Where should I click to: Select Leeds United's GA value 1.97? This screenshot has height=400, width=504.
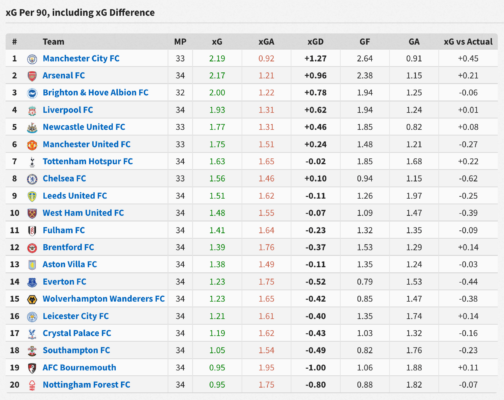point(414,196)
